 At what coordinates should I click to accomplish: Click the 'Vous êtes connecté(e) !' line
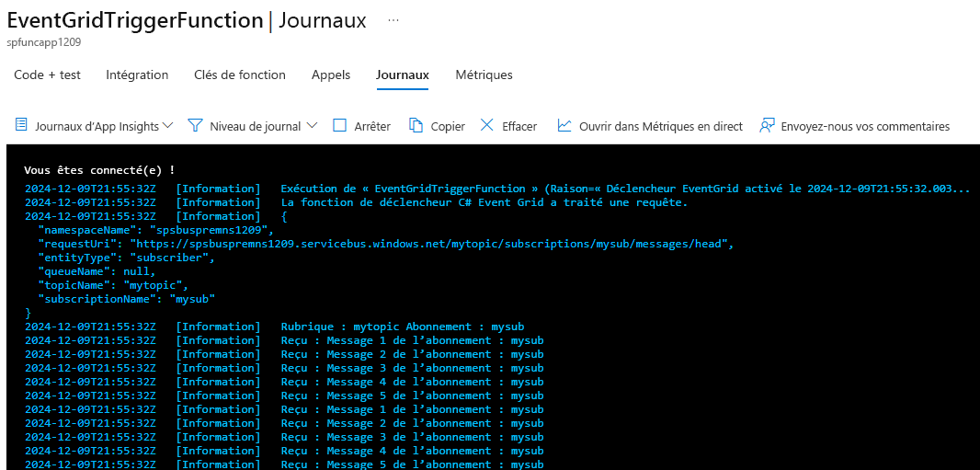99,170
